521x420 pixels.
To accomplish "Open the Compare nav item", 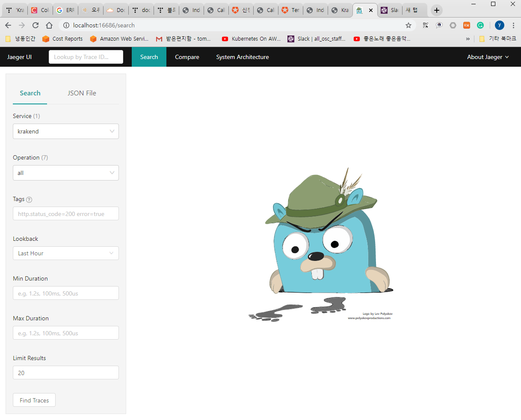I will 187,57.
